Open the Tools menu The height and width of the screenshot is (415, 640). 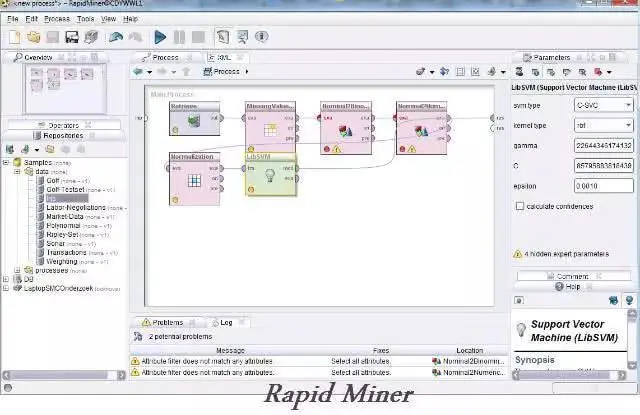85,19
